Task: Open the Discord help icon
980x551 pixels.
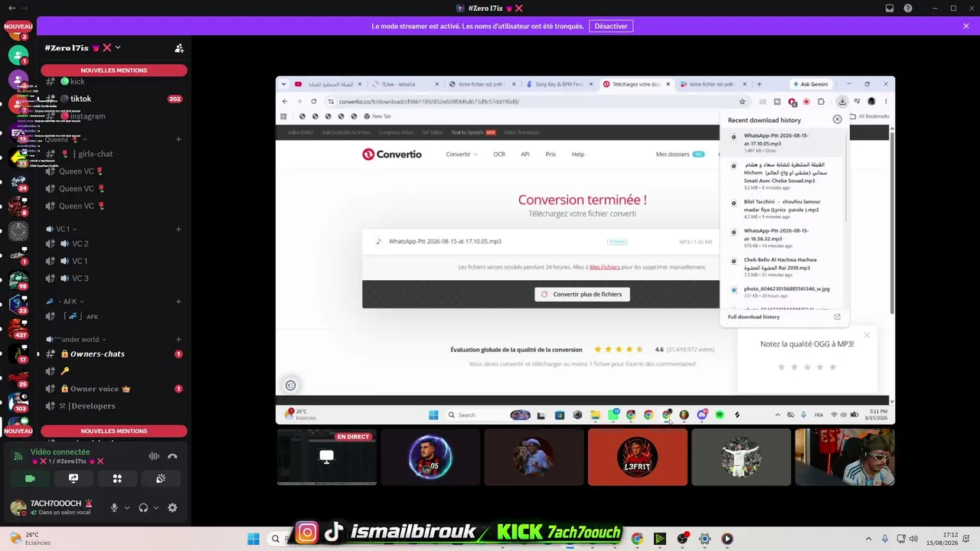Action: coord(908,8)
